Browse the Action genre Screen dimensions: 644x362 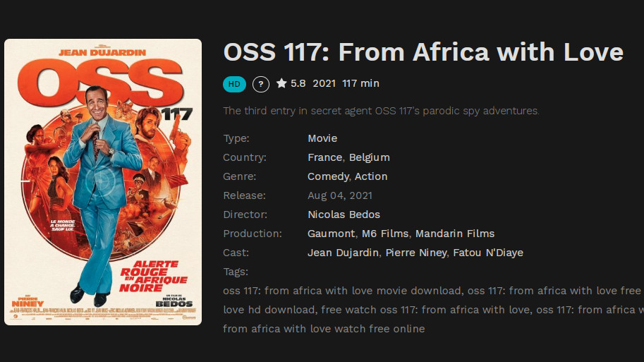pos(371,176)
